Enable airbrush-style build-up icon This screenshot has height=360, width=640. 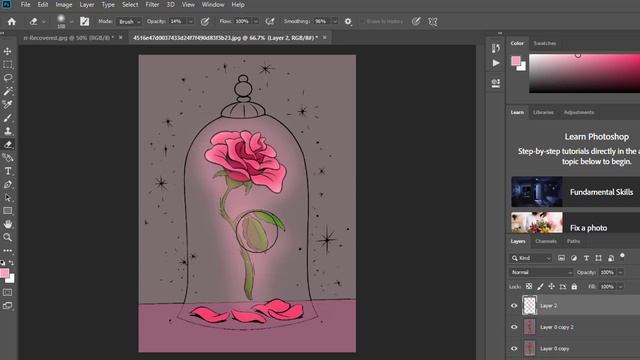click(x=270, y=22)
